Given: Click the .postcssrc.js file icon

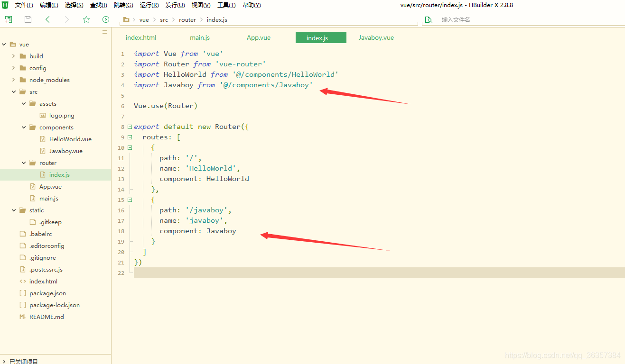Looking at the screenshot, I should click(23, 269).
